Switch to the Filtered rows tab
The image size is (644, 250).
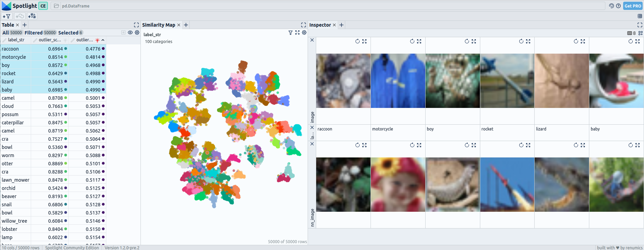point(40,32)
